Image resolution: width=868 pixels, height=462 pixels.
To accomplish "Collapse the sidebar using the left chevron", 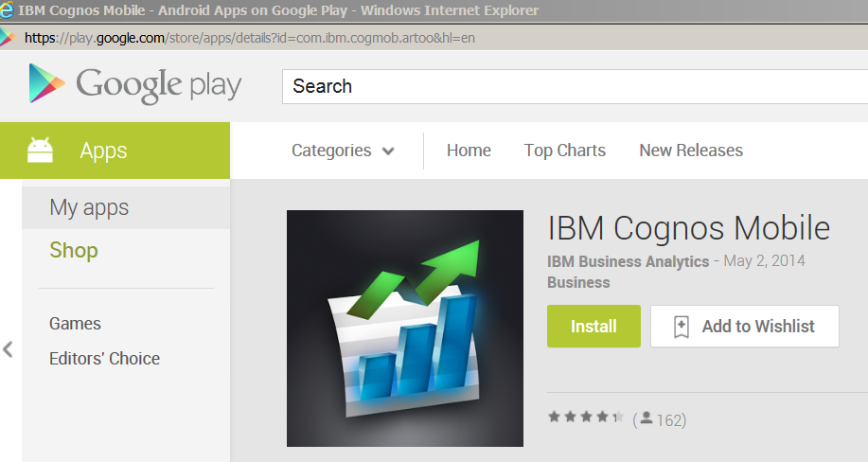I will point(8,349).
